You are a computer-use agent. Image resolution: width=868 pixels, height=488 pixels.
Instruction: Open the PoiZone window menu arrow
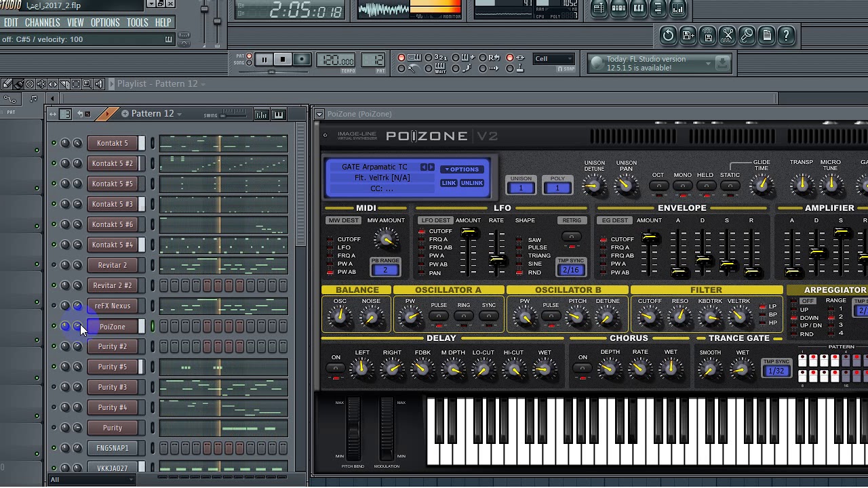click(x=319, y=114)
